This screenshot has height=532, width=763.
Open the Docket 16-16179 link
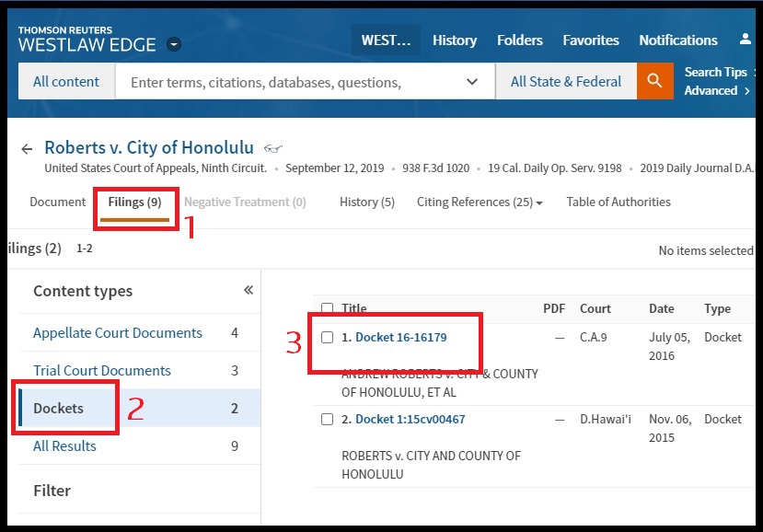coord(400,338)
